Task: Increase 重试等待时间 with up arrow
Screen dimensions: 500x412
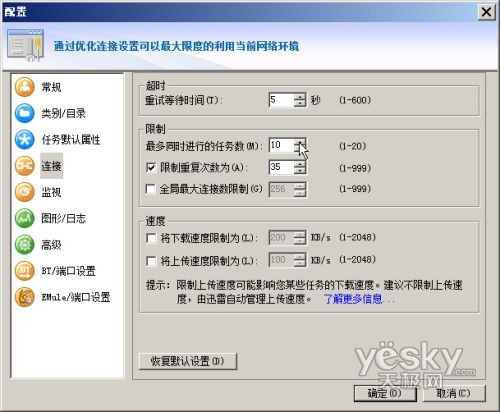Action: tap(300, 96)
